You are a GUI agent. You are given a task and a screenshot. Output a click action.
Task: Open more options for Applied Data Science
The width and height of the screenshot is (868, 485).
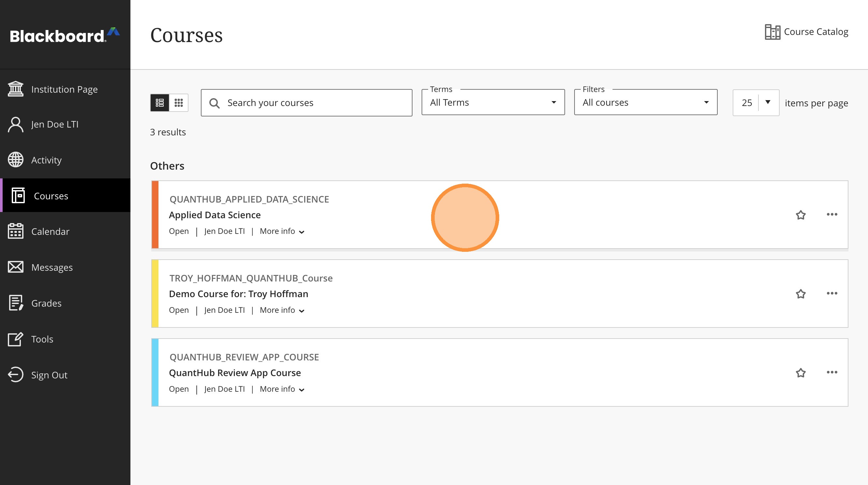pyautogui.click(x=831, y=214)
